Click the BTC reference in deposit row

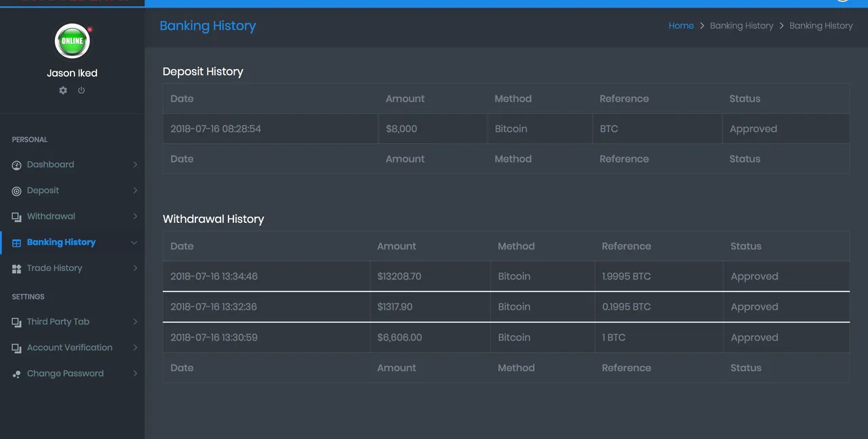(x=609, y=129)
